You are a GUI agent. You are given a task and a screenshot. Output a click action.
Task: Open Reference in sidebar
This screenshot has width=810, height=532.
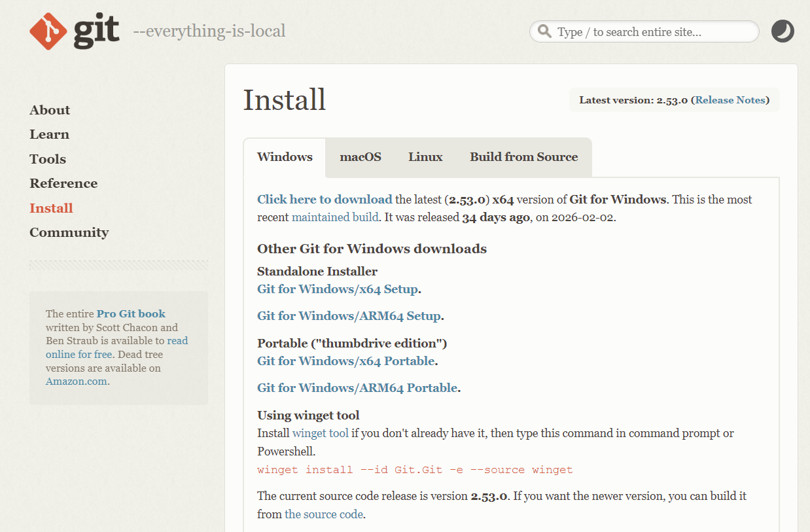pyautogui.click(x=63, y=183)
